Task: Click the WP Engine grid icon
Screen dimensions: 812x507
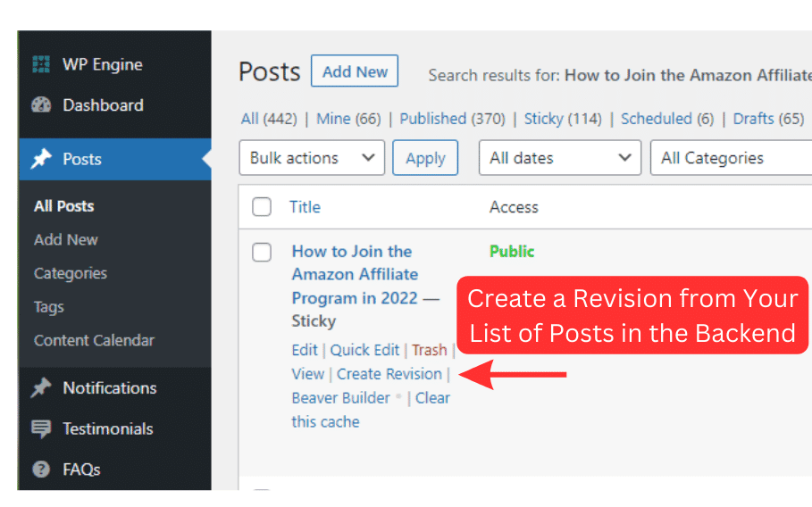Action: [x=41, y=64]
